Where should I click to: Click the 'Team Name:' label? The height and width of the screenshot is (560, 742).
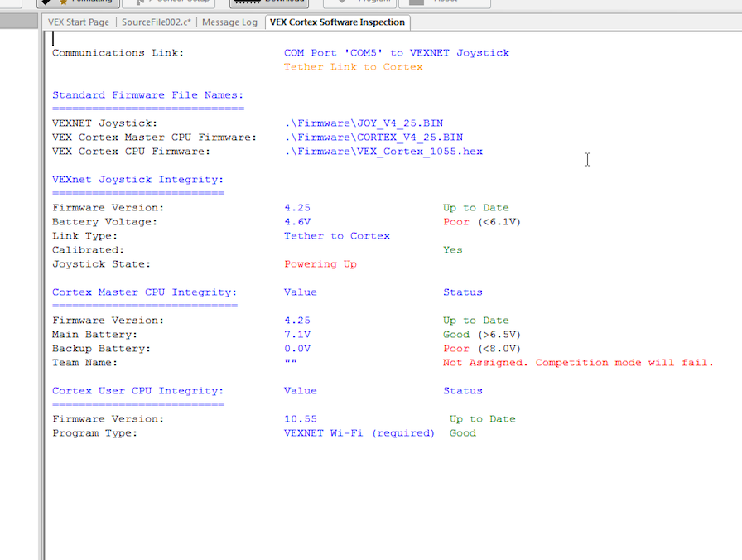84,363
